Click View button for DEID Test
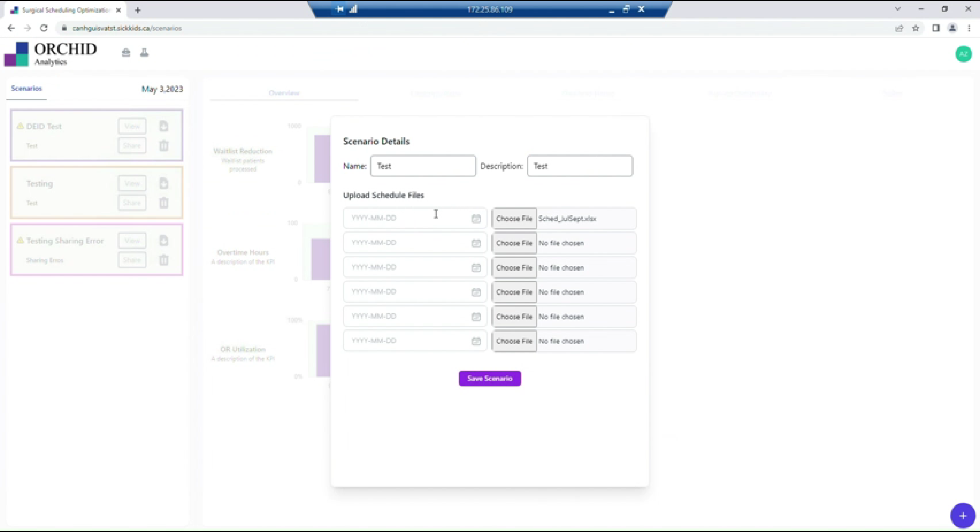This screenshot has height=532, width=980. [x=132, y=126]
